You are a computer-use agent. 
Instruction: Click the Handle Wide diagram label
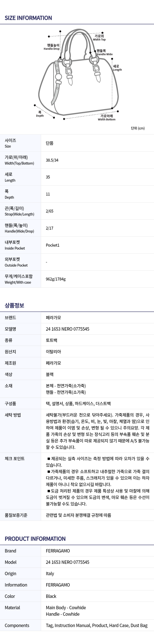click(104, 52)
